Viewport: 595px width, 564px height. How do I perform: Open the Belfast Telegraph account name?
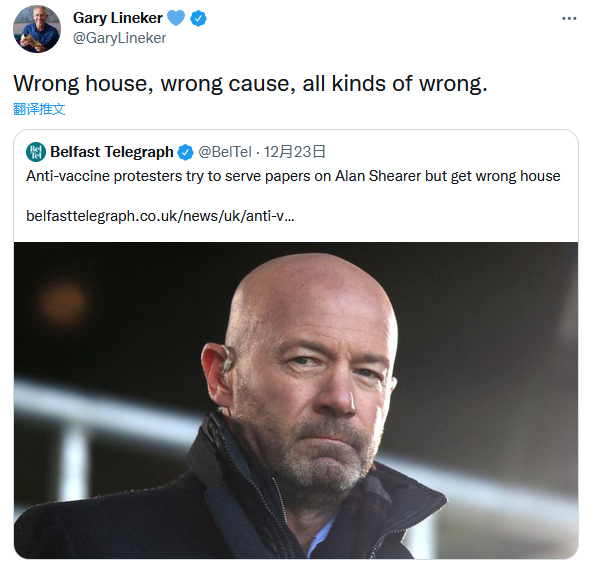coord(112,152)
